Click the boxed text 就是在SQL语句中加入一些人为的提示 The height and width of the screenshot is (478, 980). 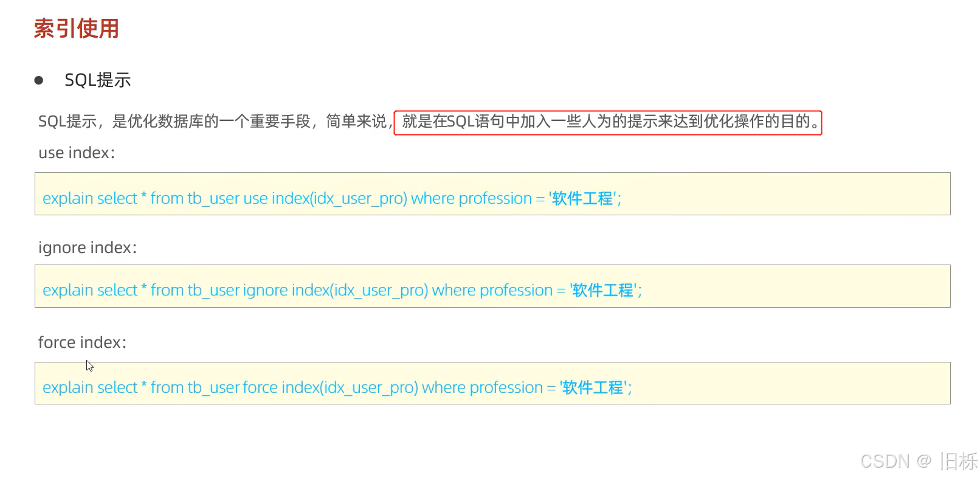[608, 122]
